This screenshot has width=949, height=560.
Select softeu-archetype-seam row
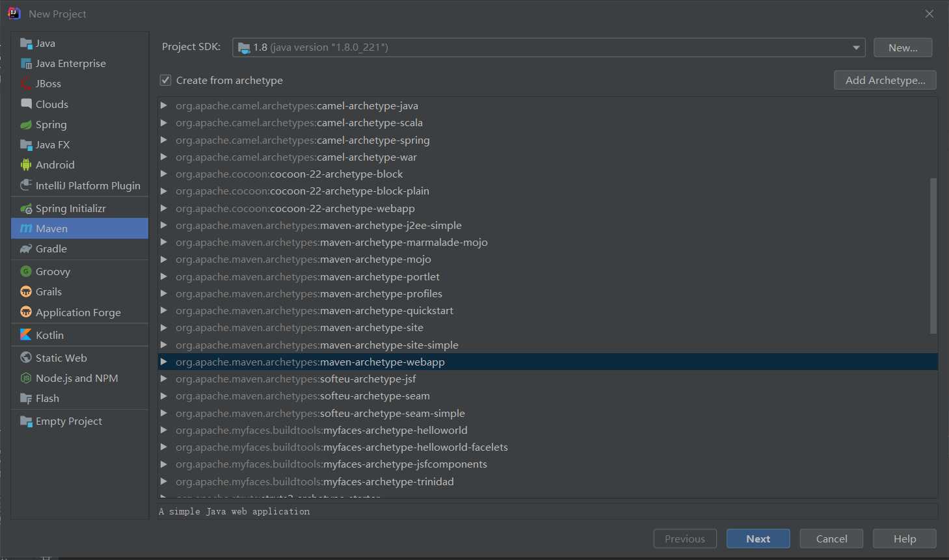548,396
